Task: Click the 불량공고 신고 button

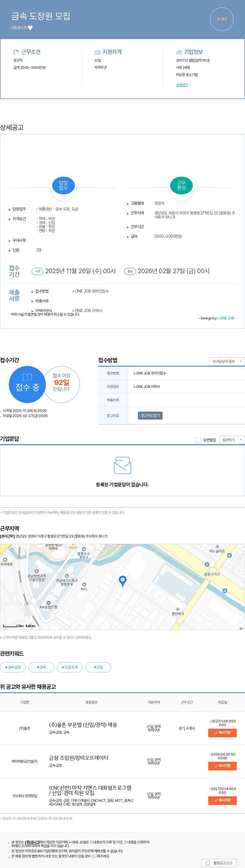Action: (x=219, y=863)
